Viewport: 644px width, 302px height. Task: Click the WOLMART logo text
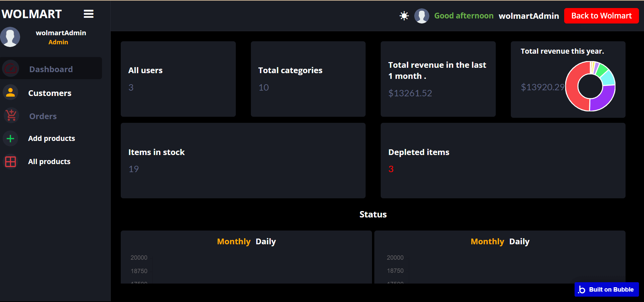coord(32,14)
